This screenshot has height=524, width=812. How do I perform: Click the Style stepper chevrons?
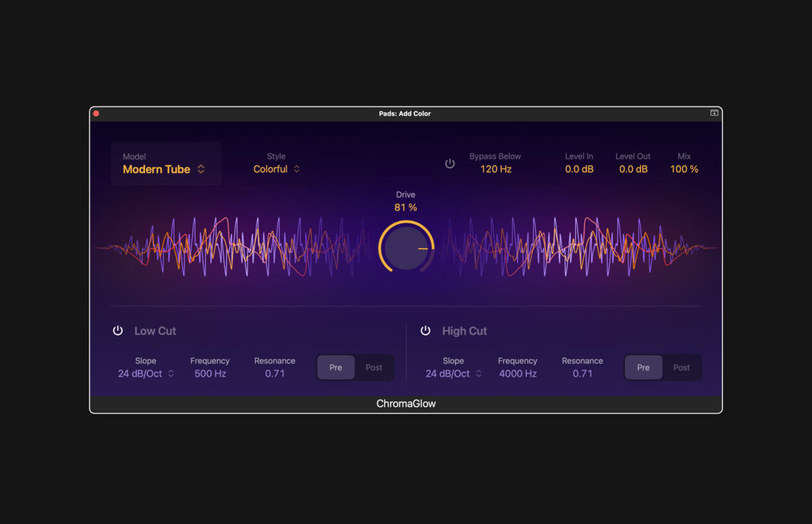(296, 169)
